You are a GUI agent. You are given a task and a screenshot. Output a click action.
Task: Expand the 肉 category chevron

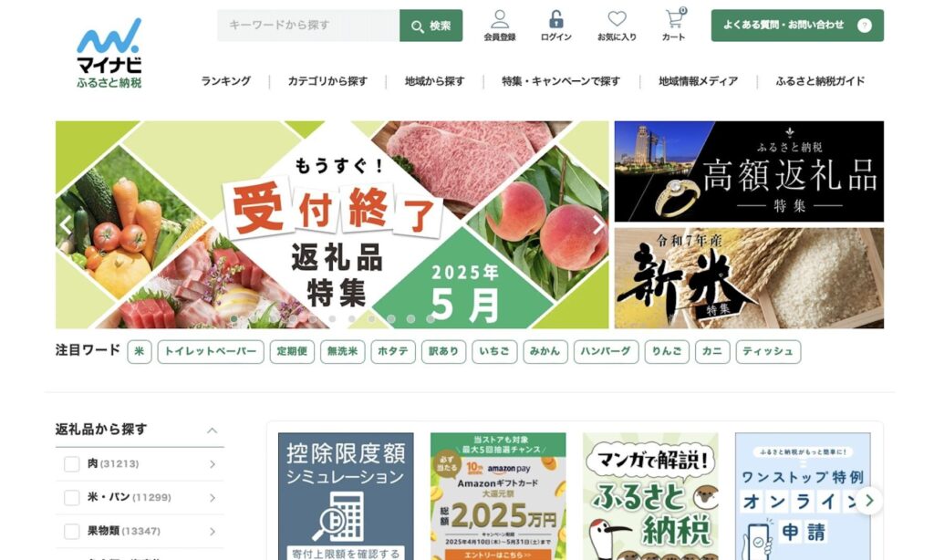click(x=213, y=464)
